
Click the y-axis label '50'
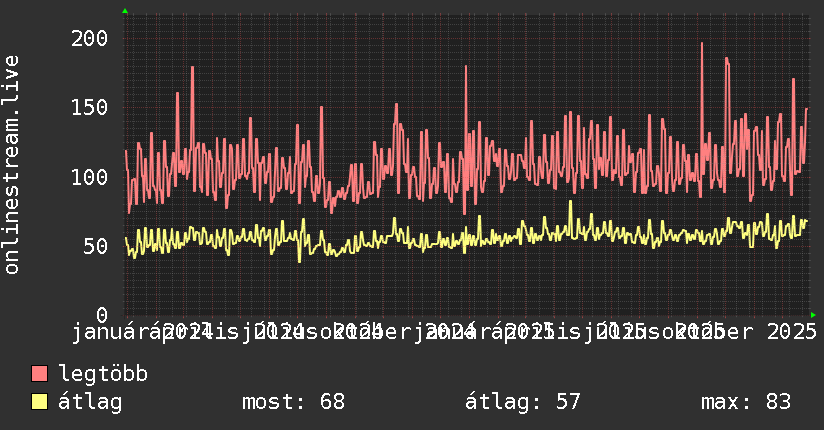(96, 246)
